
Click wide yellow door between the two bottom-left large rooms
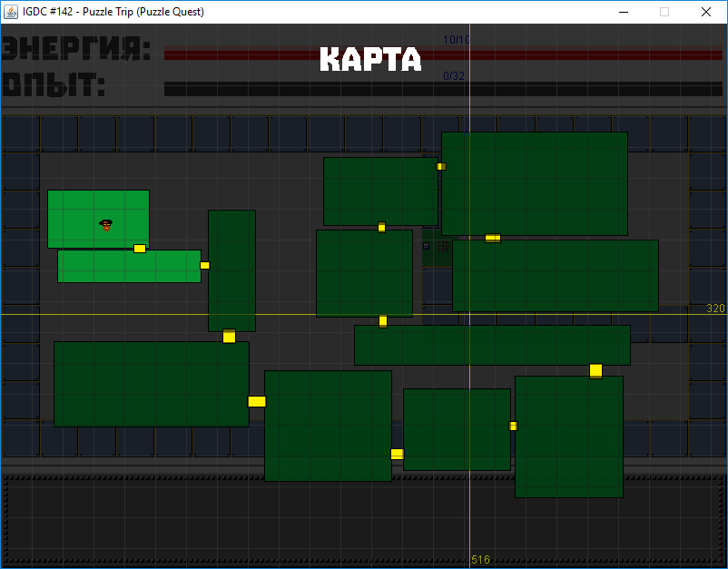pyautogui.click(x=257, y=401)
